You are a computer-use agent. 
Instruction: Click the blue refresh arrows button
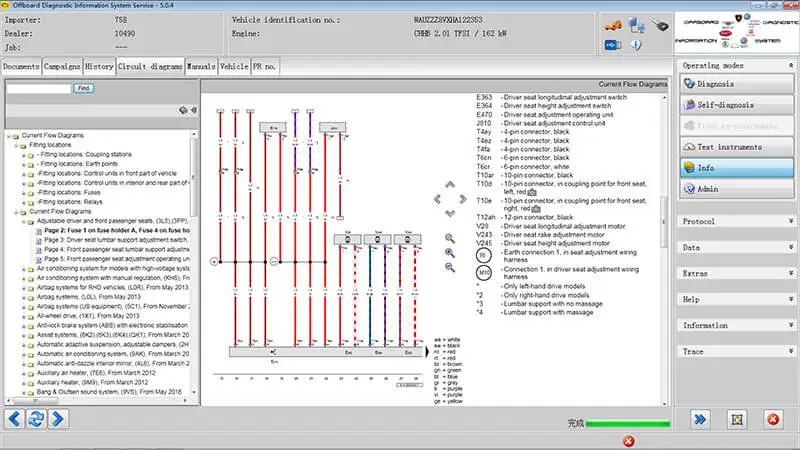pyautogui.click(x=36, y=419)
